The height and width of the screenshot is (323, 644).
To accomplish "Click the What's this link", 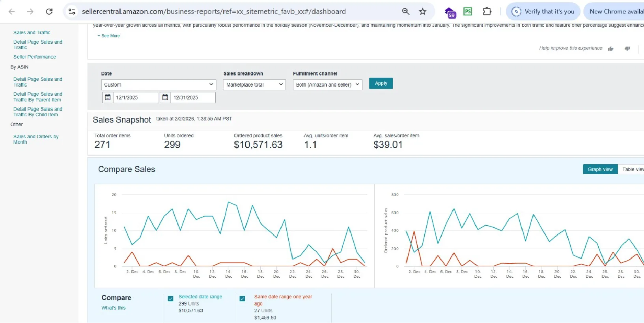I will point(114,308).
